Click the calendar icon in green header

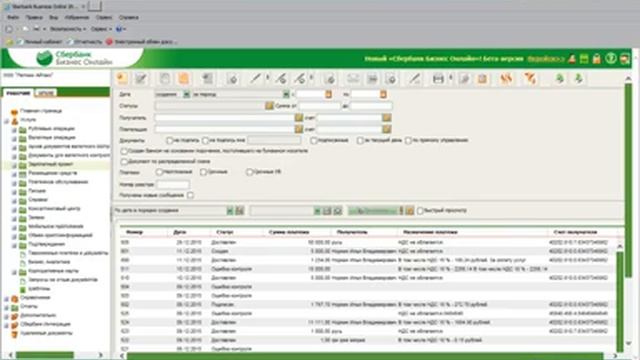pyautogui.click(x=584, y=59)
